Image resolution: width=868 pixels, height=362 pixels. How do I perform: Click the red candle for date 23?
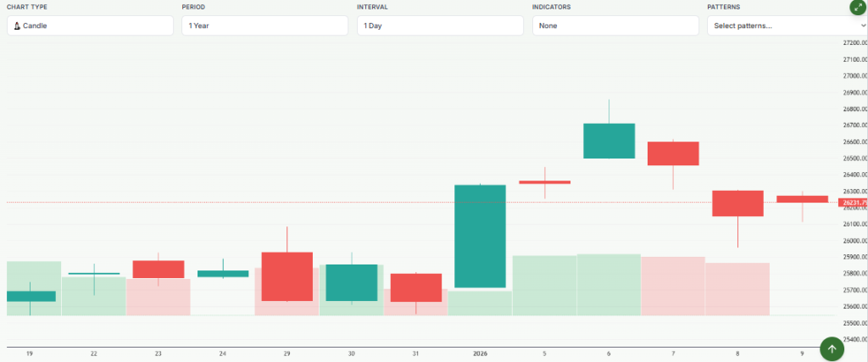click(x=159, y=269)
